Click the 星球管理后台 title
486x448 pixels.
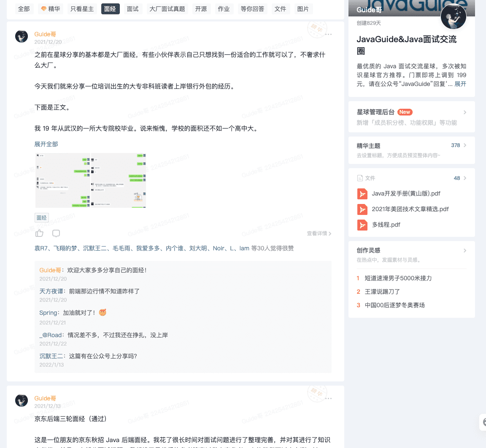click(375, 112)
